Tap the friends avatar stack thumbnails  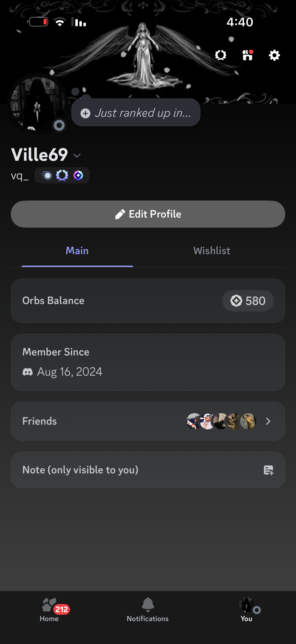pyautogui.click(x=221, y=421)
